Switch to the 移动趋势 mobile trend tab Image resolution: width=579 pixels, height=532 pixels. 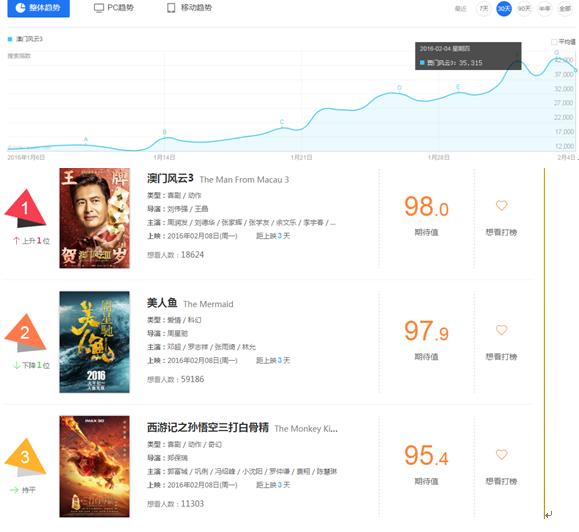point(189,8)
